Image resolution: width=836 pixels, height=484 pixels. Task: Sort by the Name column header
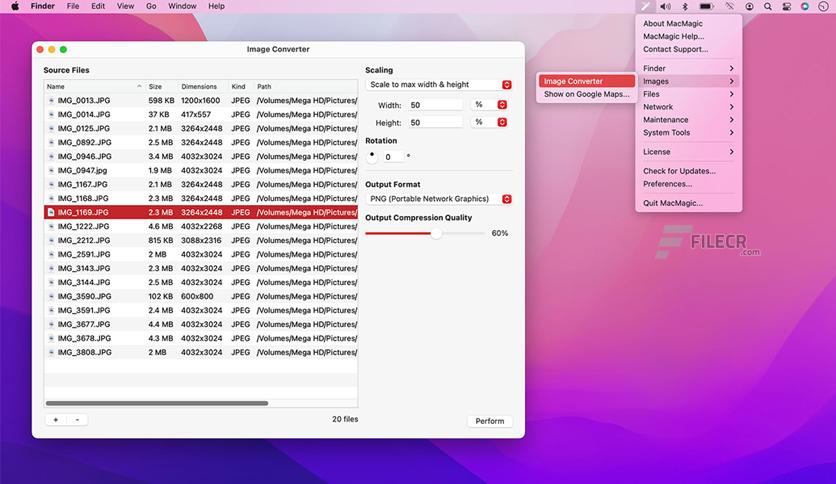94,86
